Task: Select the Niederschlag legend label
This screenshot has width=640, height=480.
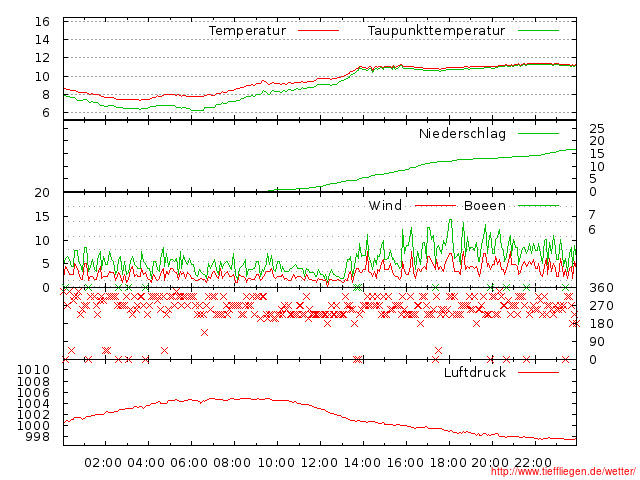Action: (462, 133)
